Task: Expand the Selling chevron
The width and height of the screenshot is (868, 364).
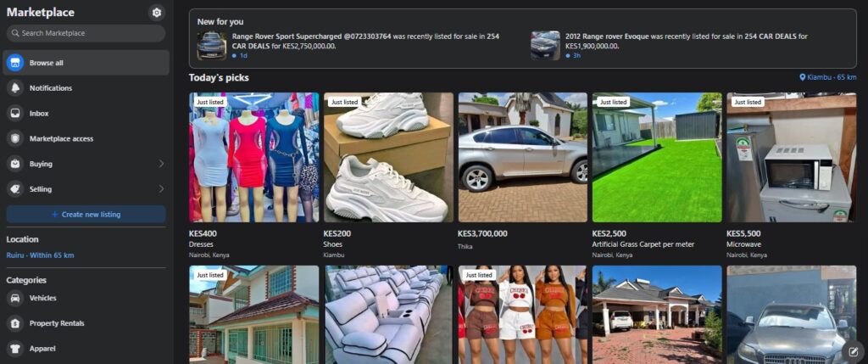Action: pos(161,189)
